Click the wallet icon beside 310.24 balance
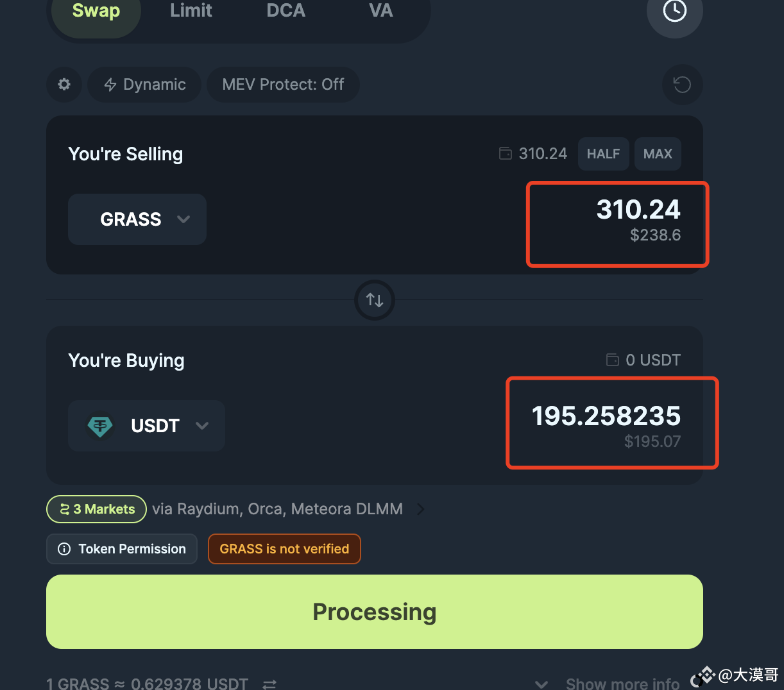This screenshot has height=690, width=784. pyautogui.click(x=505, y=153)
